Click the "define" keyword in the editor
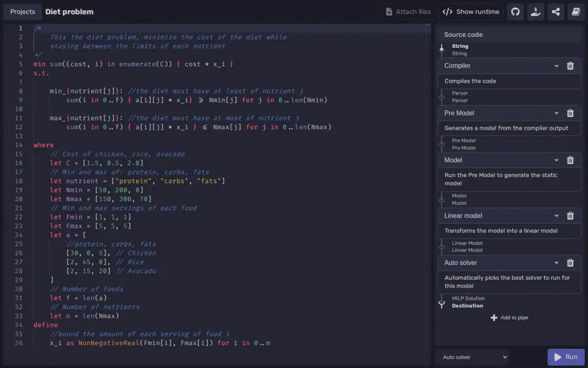 [45, 325]
